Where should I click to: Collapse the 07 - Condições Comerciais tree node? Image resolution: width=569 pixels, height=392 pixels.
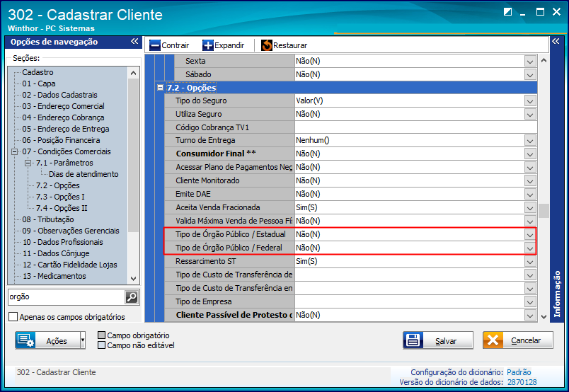pos(15,151)
